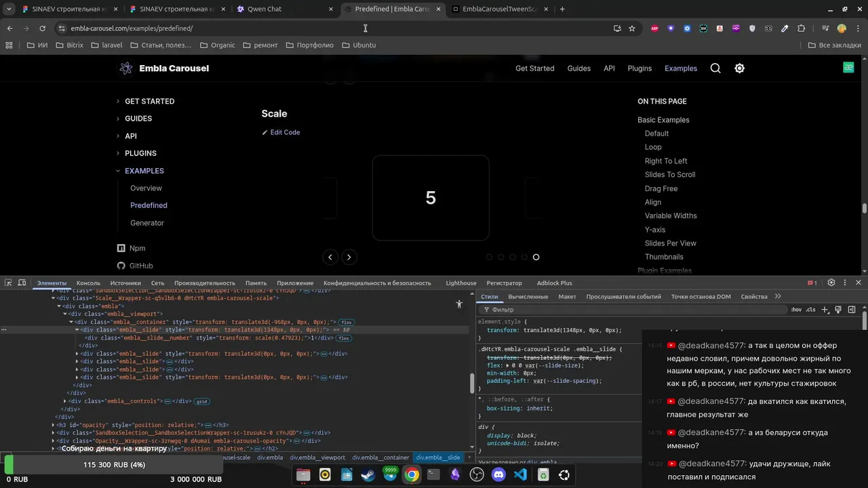Click the color picker eyedropper extension icon
The width and height of the screenshot is (868, 488).
[785, 28]
